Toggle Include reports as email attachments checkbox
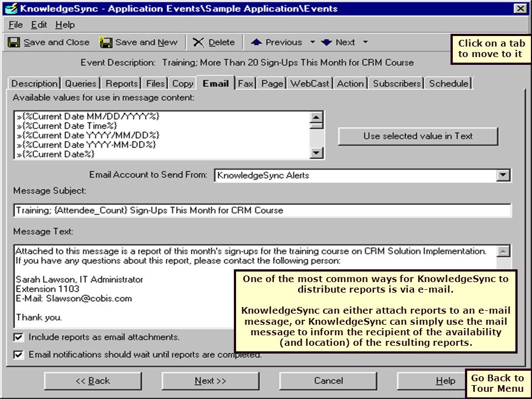Viewport: 532px width, 399px height. (x=18, y=337)
